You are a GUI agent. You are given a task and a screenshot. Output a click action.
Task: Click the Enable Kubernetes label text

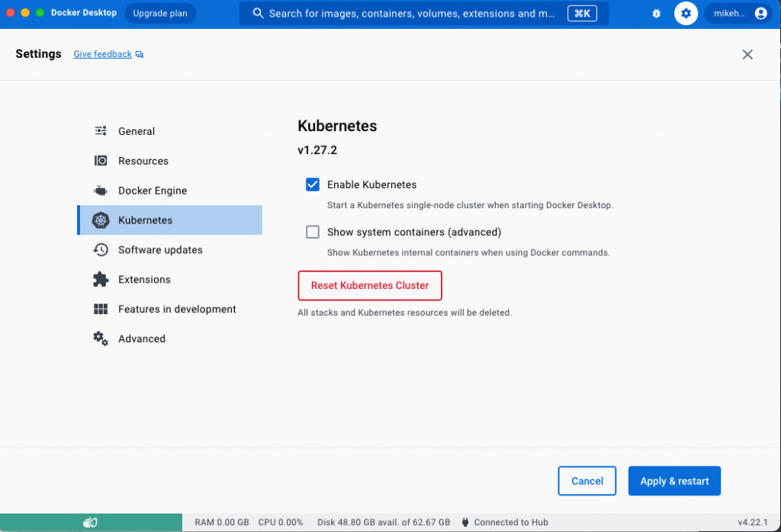(371, 184)
